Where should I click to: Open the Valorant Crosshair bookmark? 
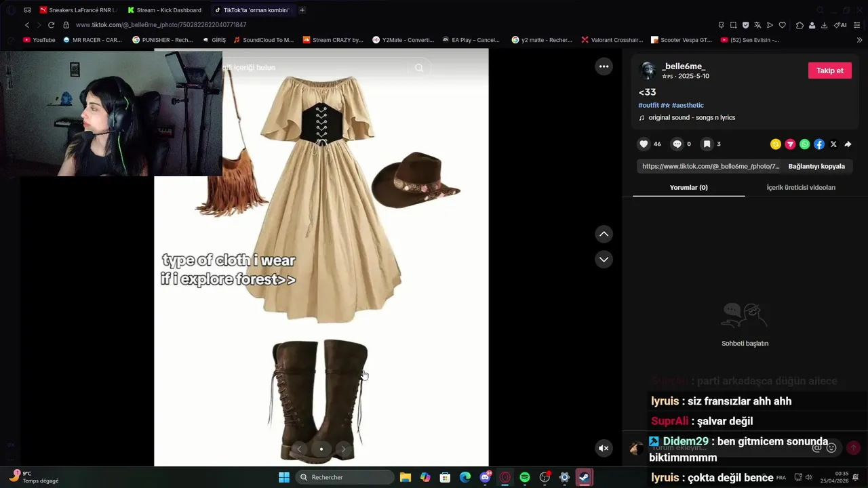(x=613, y=40)
